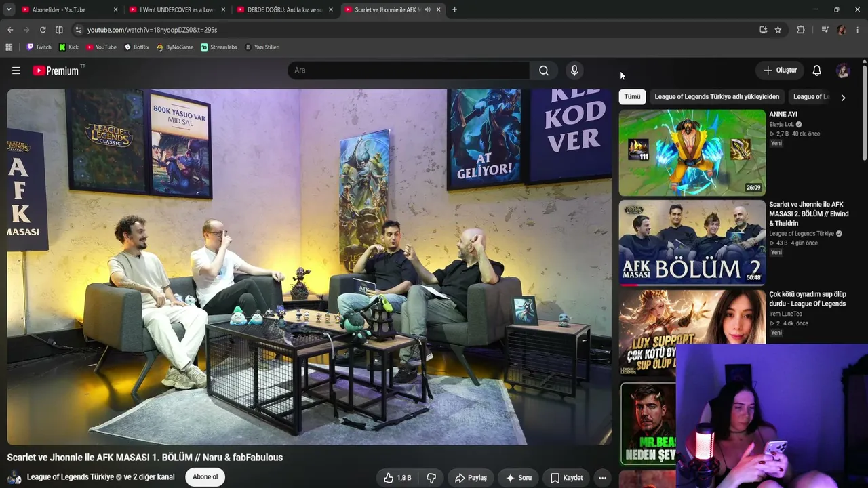
Task: Switch to the DERDE DOĞRU tab
Action: coord(285,9)
